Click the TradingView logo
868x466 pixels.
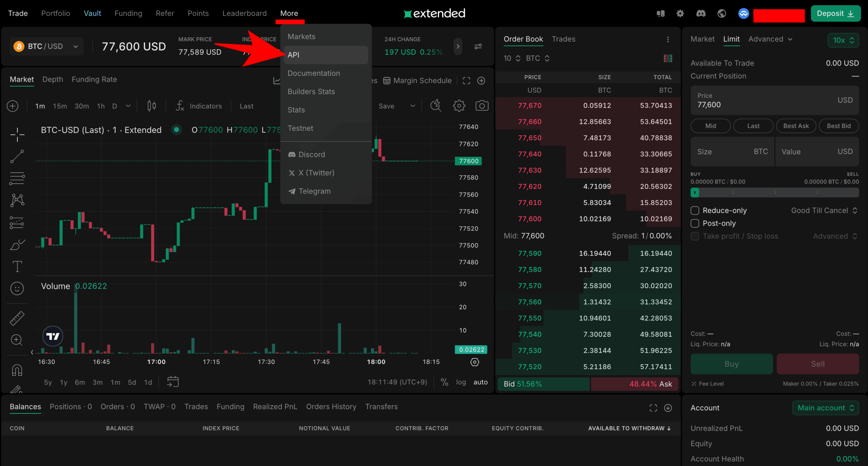53,336
